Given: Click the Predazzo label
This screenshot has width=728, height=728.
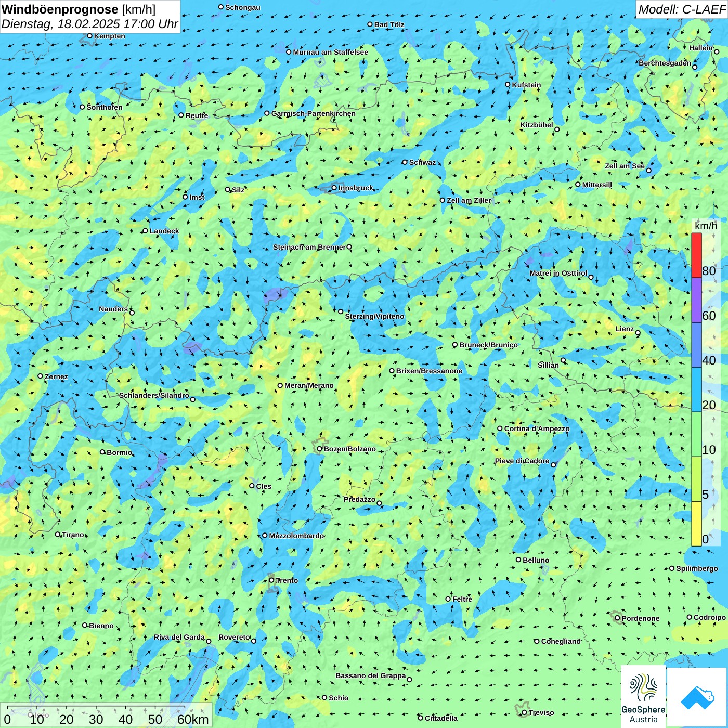Looking at the screenshot, I should pos(359,499).
